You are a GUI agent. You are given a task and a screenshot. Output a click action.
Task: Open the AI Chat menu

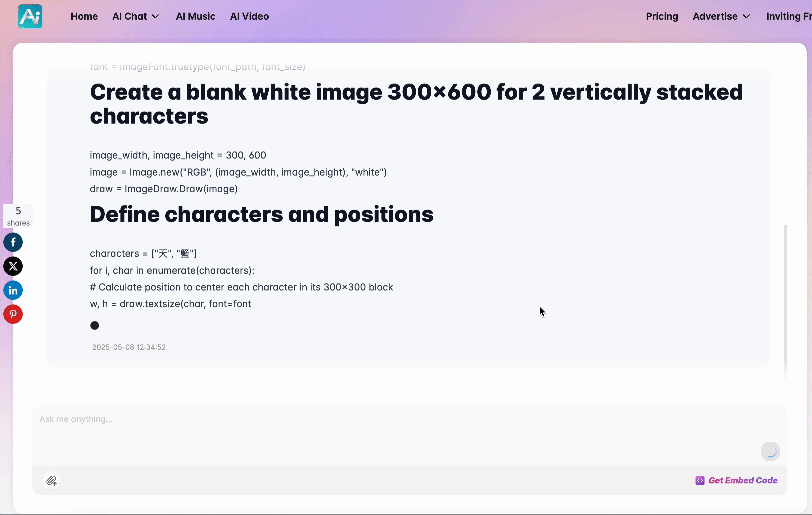[x=130, y=16]
